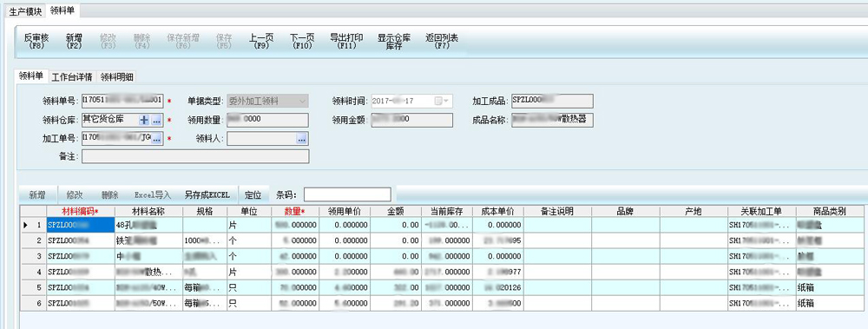Click the 关联加工单 column header

(x=762, y=212)
